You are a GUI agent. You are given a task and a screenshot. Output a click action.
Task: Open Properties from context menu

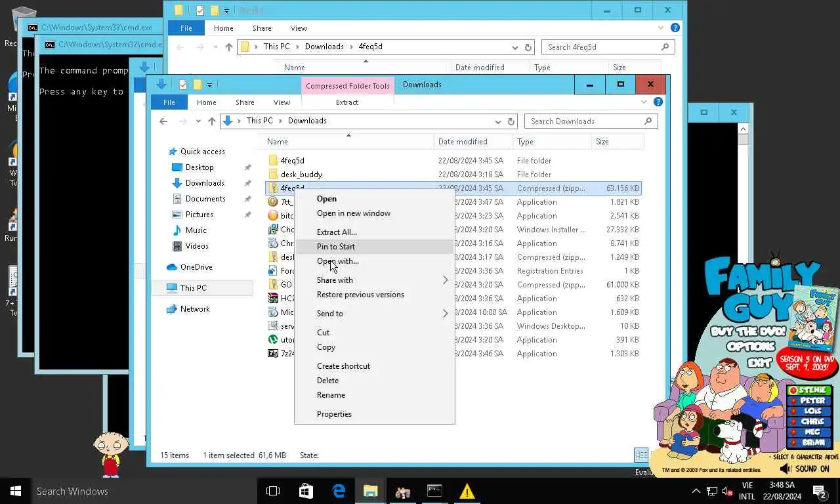point(334,414)
